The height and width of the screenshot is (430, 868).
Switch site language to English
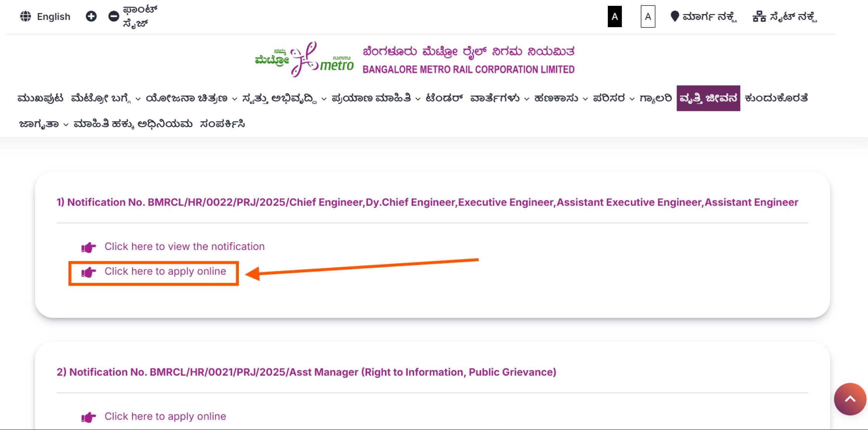pyautogui.click(x=53, y=16)
